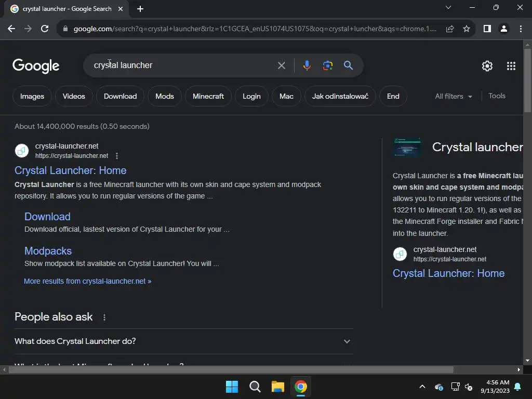Select the Mods filter chip

pos(165,96)
